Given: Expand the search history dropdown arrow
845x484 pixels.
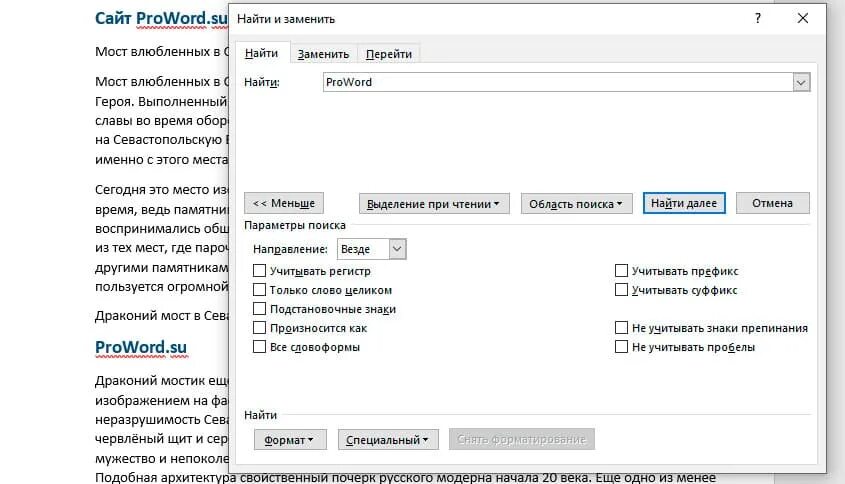Looking at the screenshot, I should pos(801,82).
